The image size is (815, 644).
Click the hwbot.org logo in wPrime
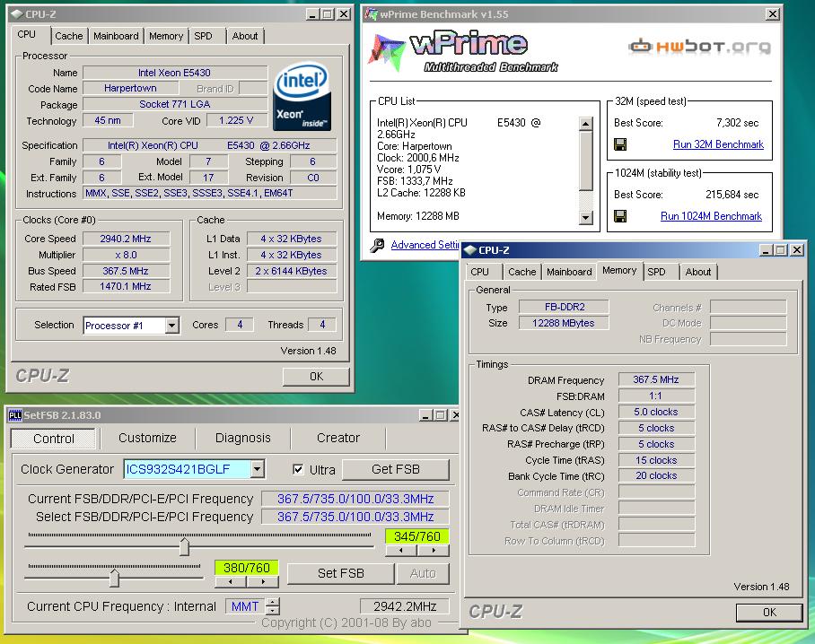point(699,47)
